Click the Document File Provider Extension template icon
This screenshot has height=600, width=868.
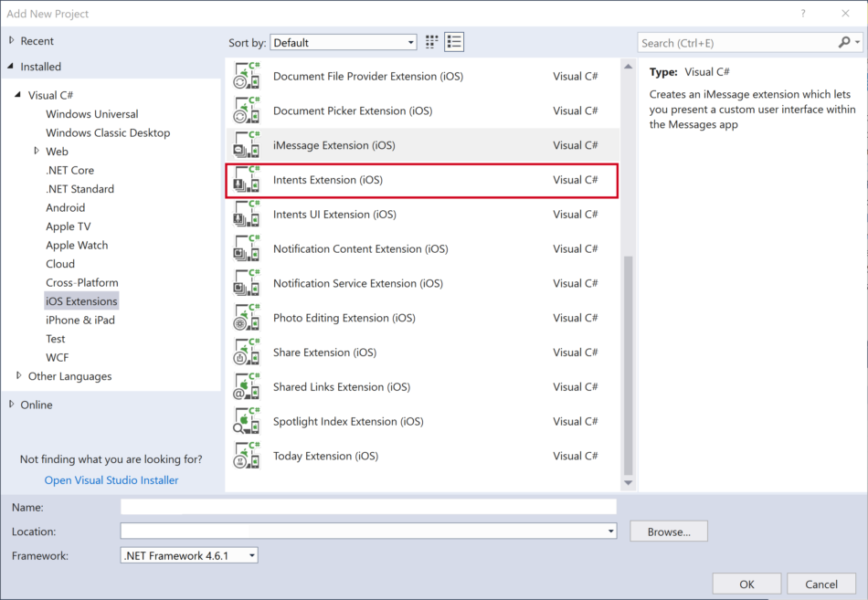click(x=247, y=76)
